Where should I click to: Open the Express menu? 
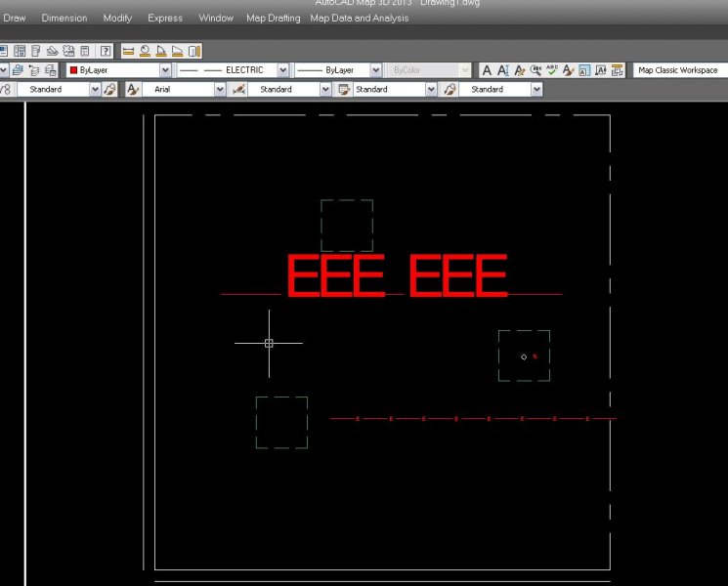(165, 19)
